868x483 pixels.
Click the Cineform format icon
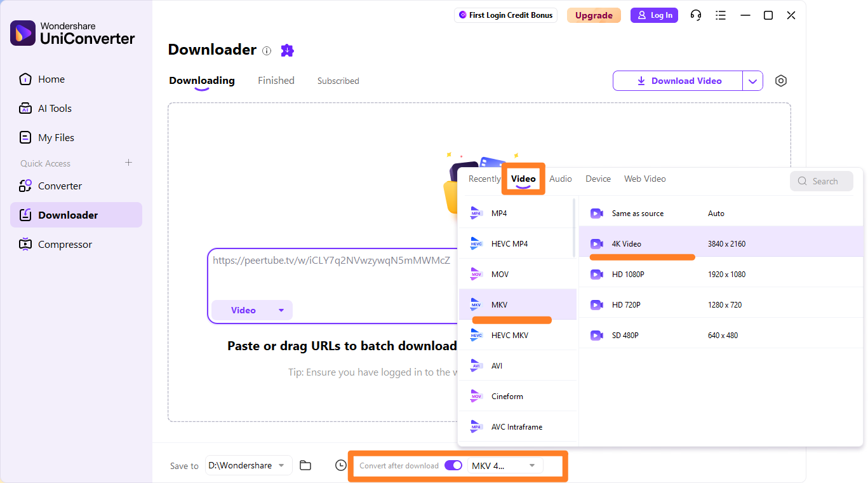click(476, 397)
